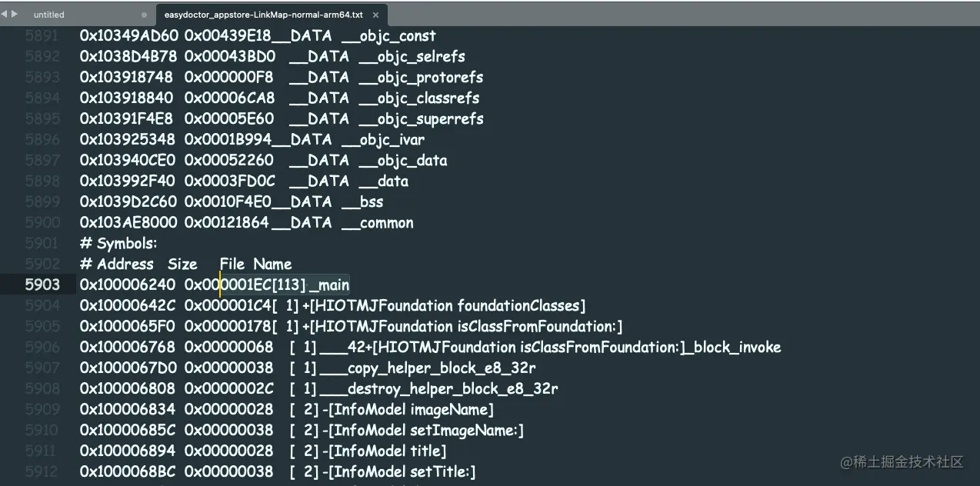The height and width of the screenshot is (486, 980).
Task: Click the unsaved dot on untitled tab
Action: click(145, 15)
